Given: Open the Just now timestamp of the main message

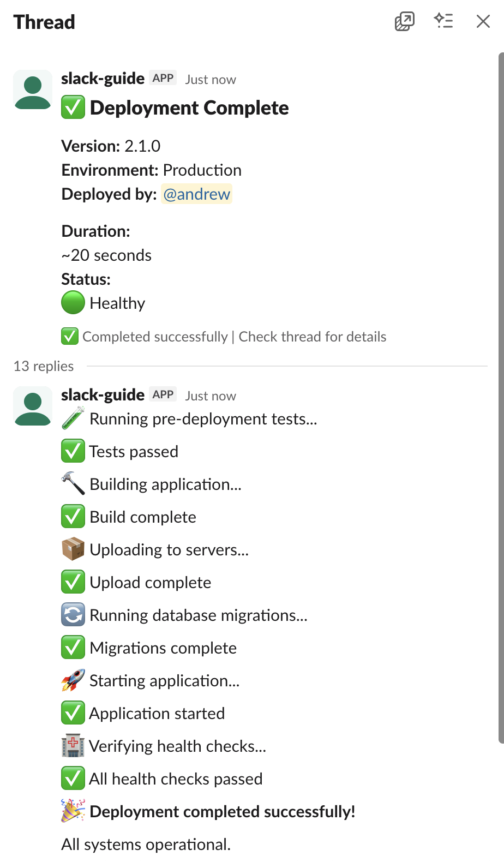Looking at the screenshot, I should pos(211,79).
